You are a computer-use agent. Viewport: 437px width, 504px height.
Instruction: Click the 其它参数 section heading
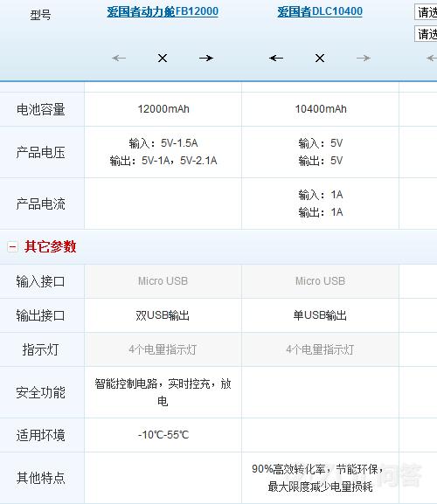click(51, 246)
